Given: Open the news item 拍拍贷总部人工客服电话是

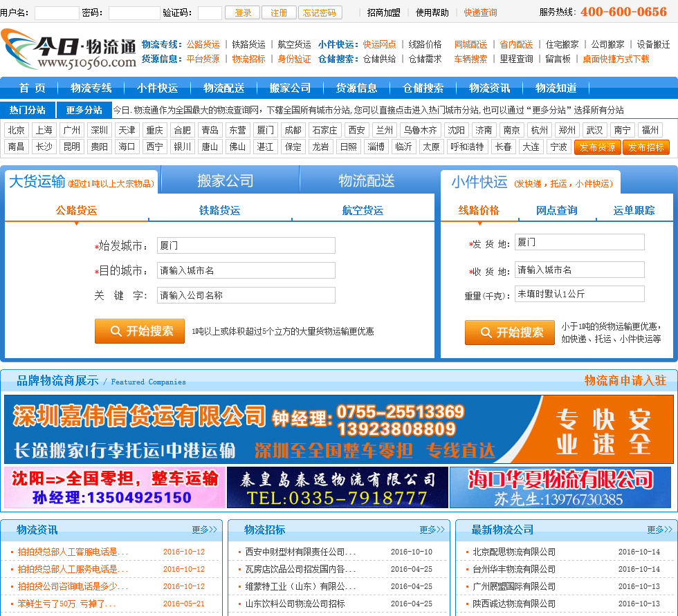Looking at the screenshot, I should [x=73, y=552].
